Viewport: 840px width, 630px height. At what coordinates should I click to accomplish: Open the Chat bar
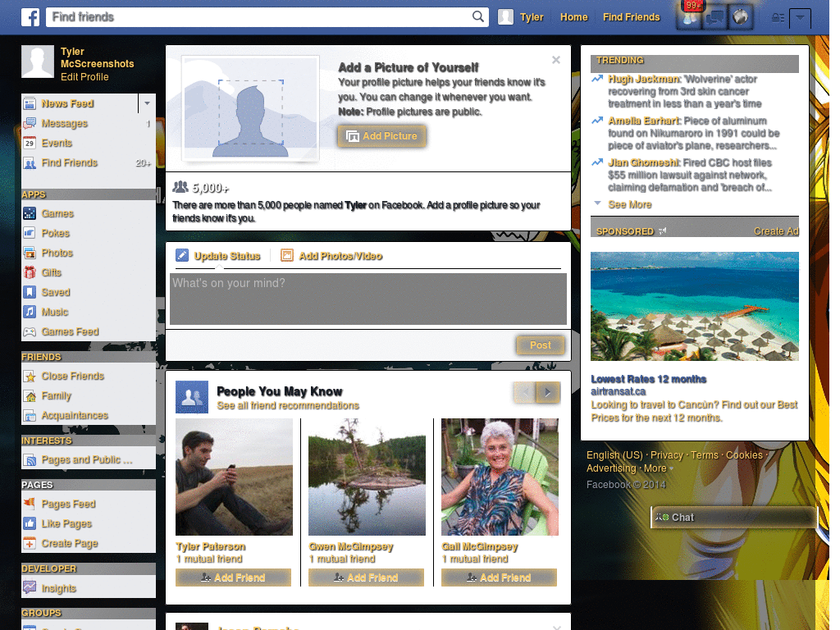[x=734, y=517]
